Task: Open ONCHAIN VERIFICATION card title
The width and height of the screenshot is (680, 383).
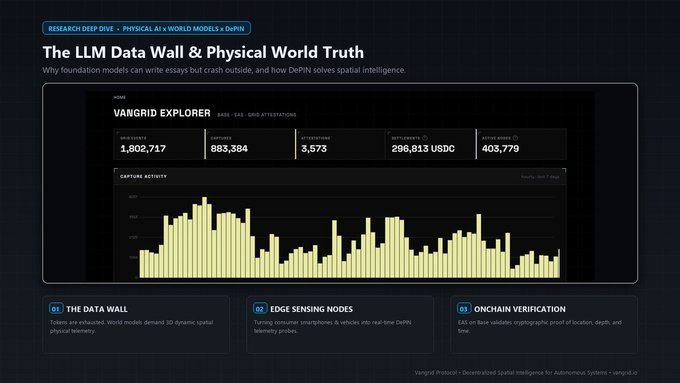Action: [520, 309]
